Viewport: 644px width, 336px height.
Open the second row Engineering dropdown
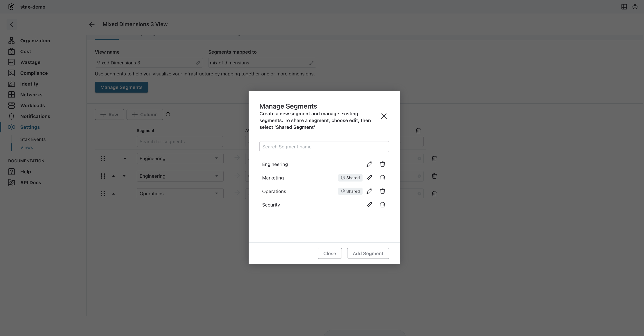(180, 176)
